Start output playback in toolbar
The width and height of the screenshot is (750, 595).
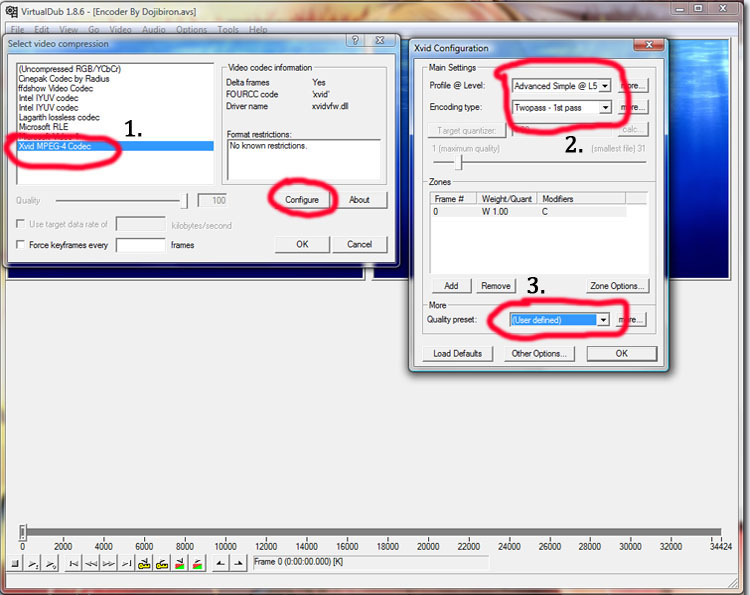pos(51,563)
